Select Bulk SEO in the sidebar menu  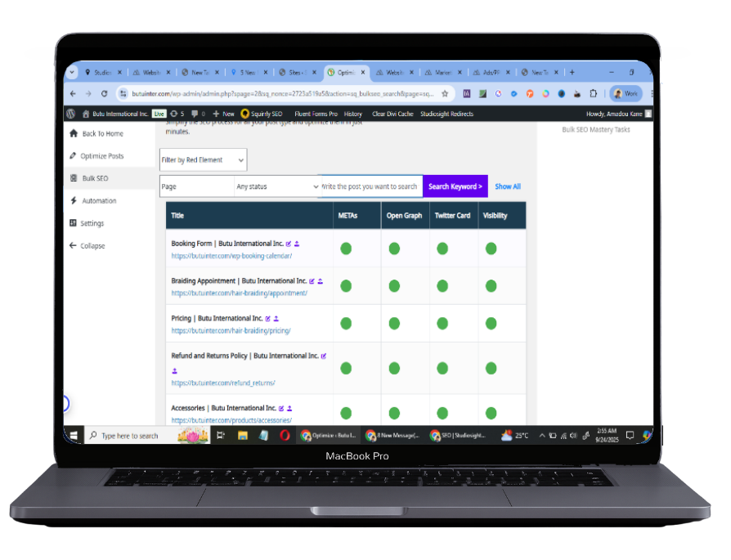click(94, 178)
